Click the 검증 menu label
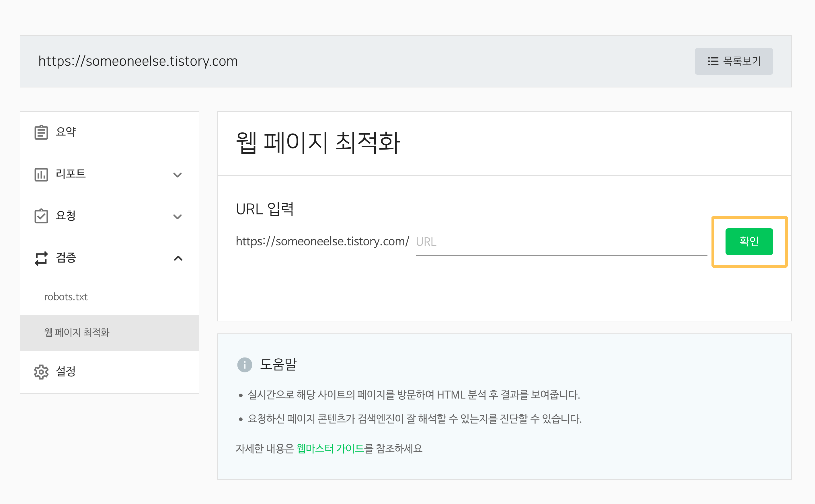 (x=66, y=258)
